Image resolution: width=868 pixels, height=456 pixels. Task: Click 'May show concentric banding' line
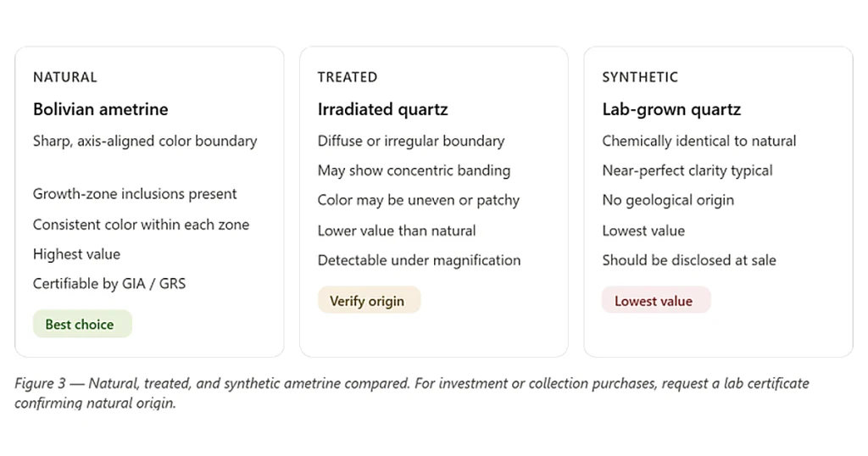coord(414,170)
